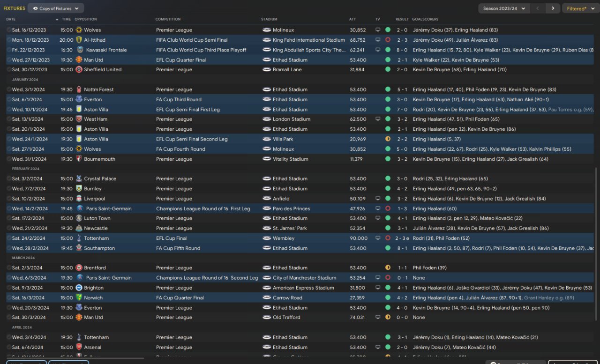Open the Season 2023/24 dropdown
Viewport: 600px width, 364px height.
click(504, 8)
